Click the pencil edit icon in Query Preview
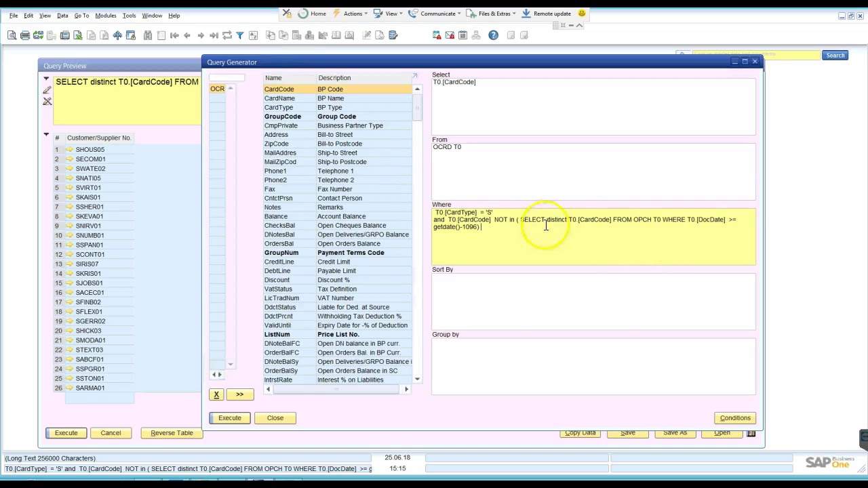 coord(47,90)
